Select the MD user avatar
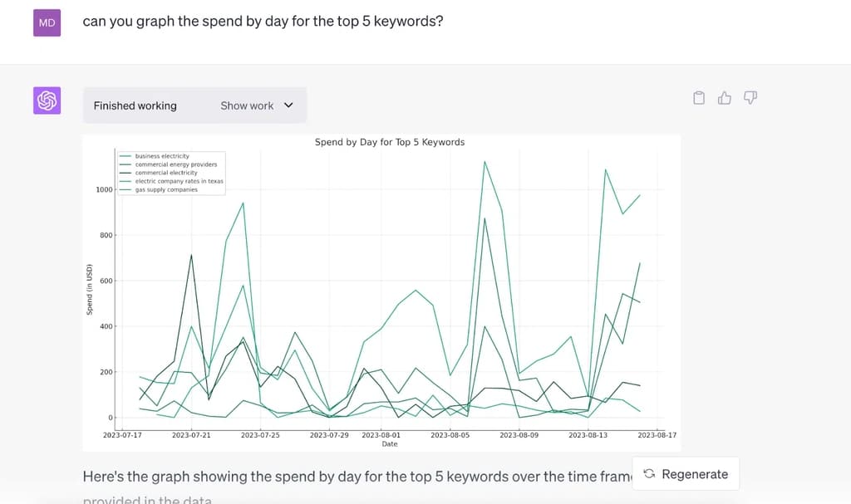This screenshot has height=504, width=851. tap(47, 22)
